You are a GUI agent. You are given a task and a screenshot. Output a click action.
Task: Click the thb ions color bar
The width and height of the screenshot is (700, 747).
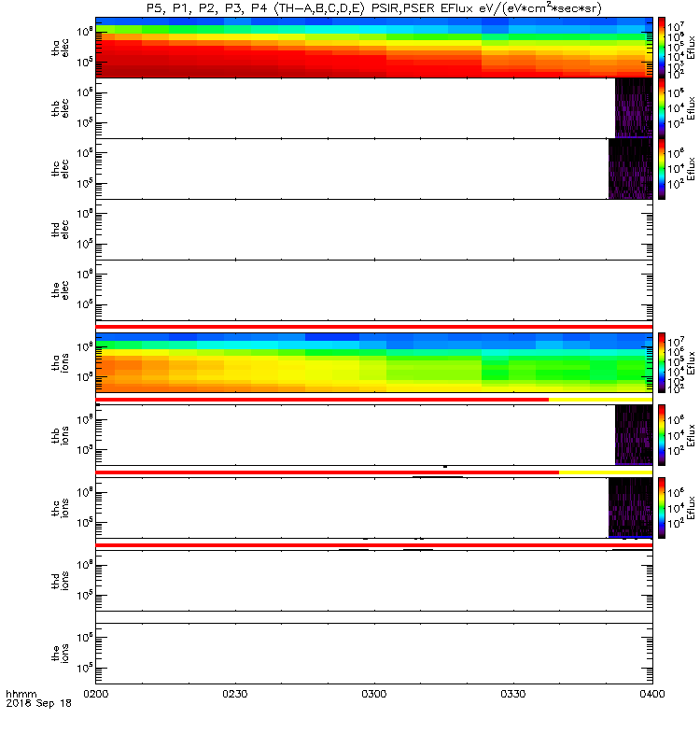click(662, 435)
